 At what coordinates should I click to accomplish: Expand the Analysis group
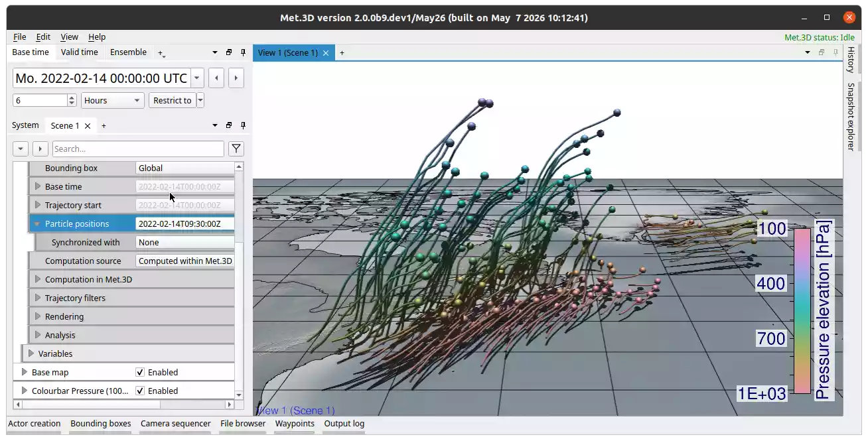(x=38, y=336)
